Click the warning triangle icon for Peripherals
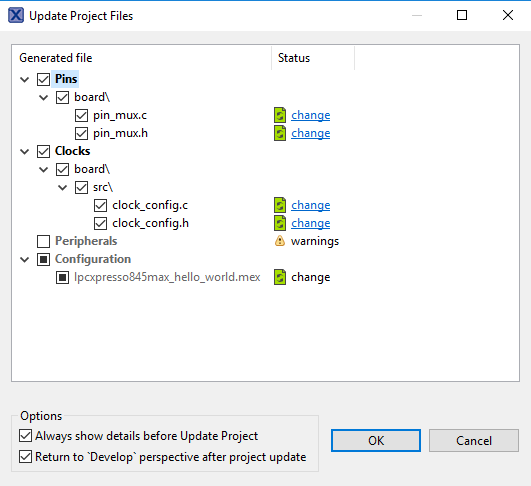531x486 pixels. tap(280, 241)
